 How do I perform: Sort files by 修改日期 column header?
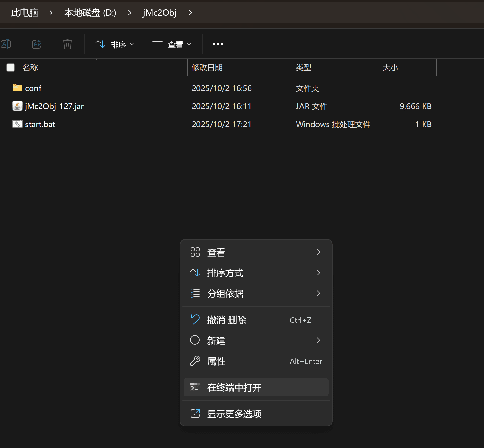coord(207,68)
